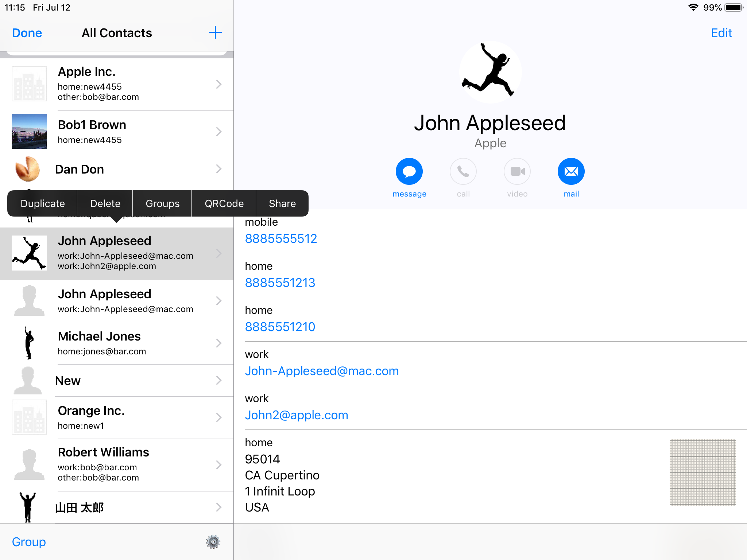Open 山田 太郎 row disclosure chevron
The image size is (747, 560).
(x=219, y=507)
